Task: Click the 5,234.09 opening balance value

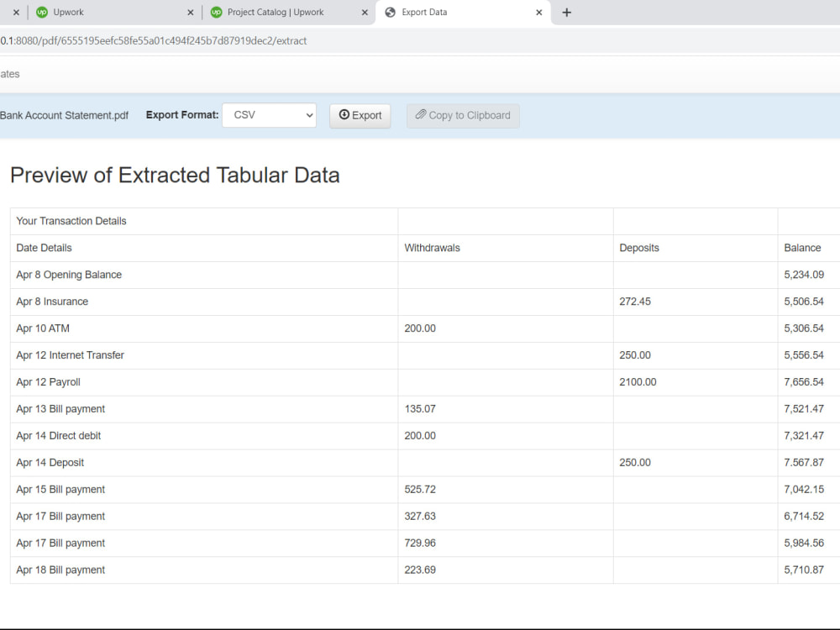Action: [804, 275]
